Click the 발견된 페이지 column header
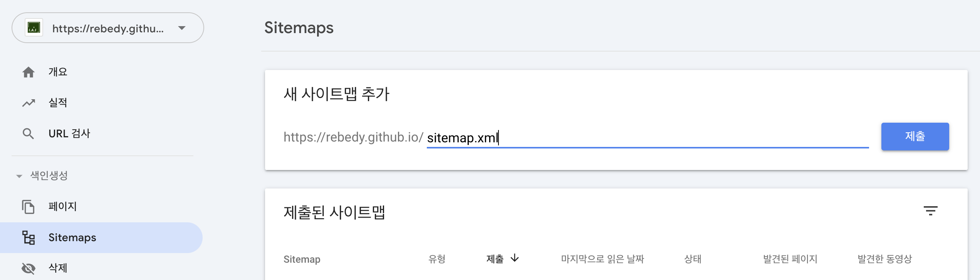 790,259
